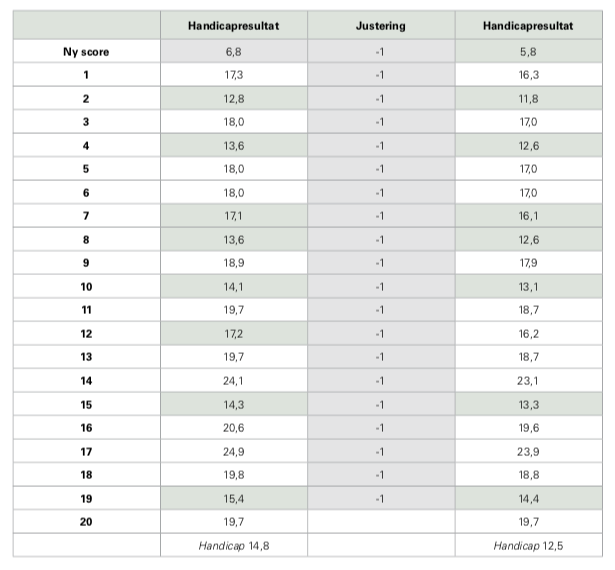Image resolution: width=615 pixels, height=570 pixels.
Task: Select the value 14,3 in row 15
Action: 233,405
